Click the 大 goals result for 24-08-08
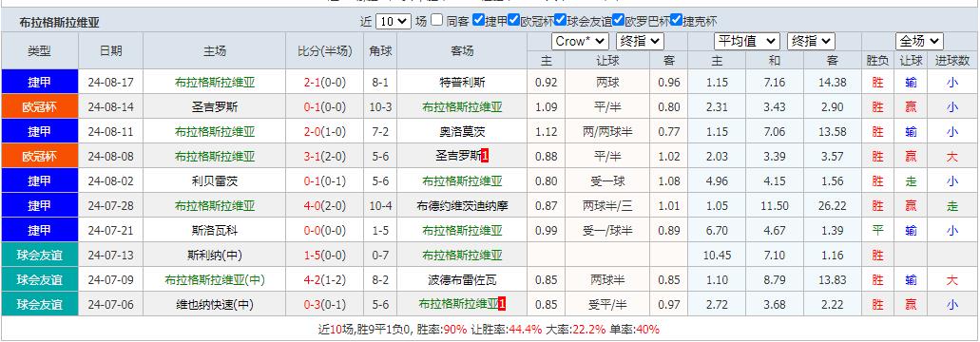This screenshot has width=980, height=342. click(x=951, y=156)
